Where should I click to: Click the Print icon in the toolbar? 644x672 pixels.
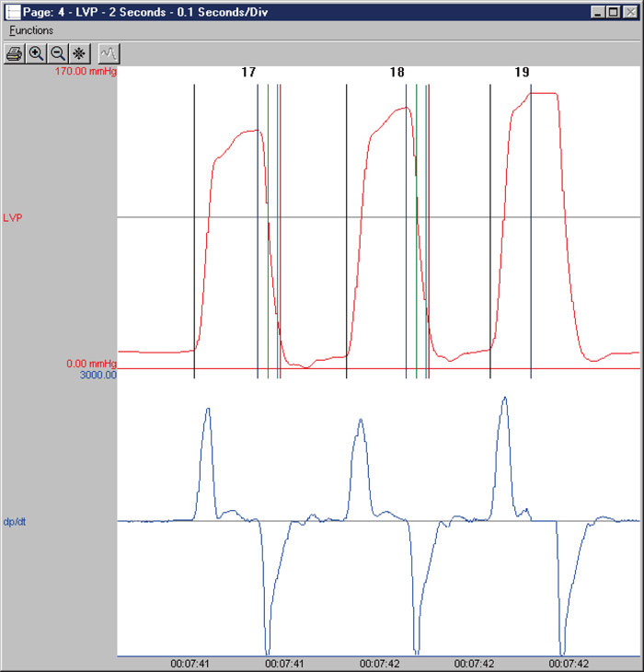coord(15,53)
